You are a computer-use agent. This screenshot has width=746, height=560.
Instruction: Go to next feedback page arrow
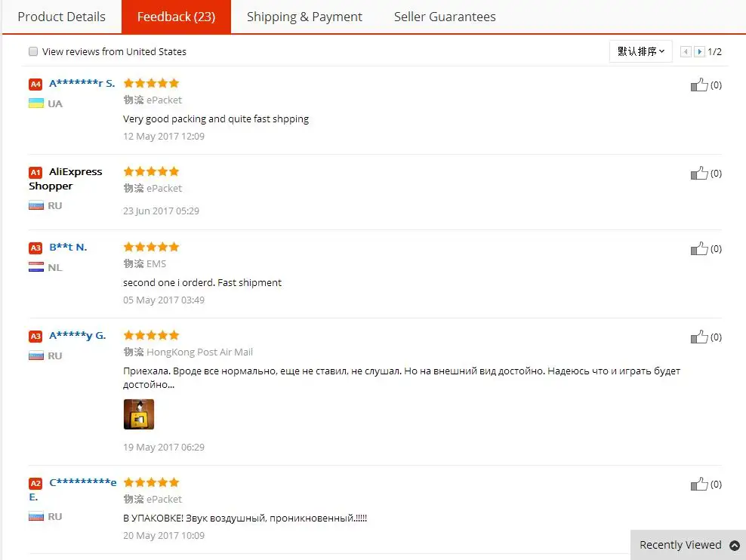pos(700,51)
